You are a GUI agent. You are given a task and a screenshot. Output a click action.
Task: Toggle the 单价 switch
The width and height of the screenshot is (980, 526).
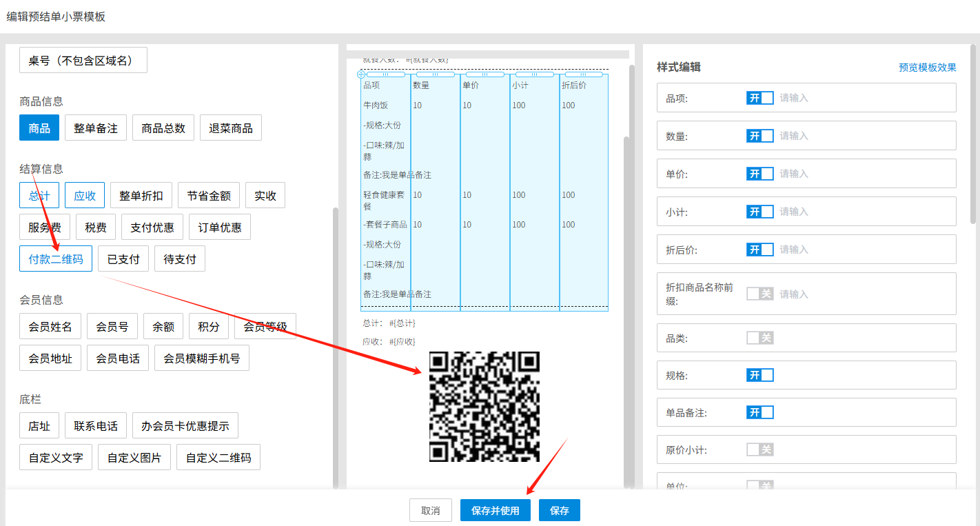pos(760,174)
